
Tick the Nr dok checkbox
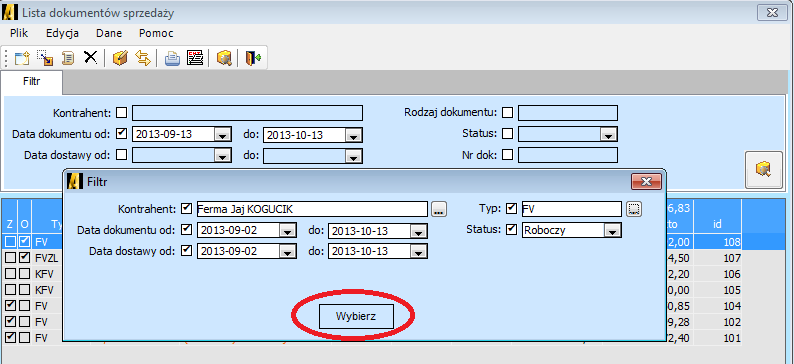pos(507,155)
